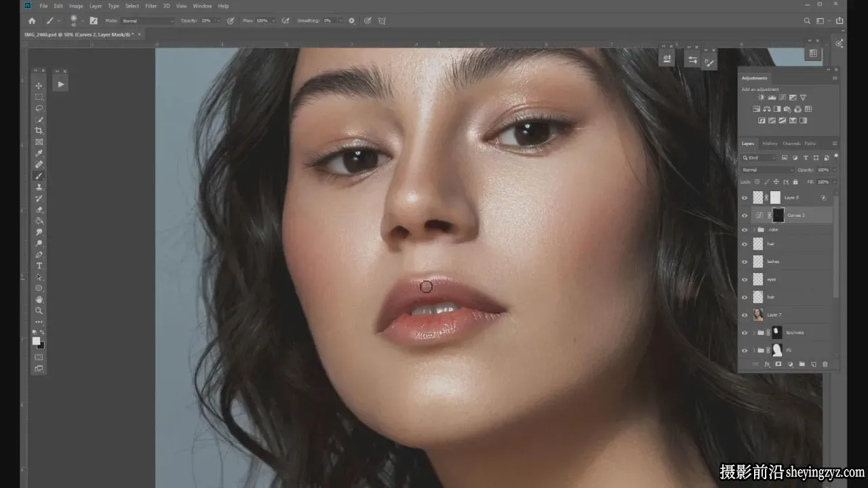868x488 pixels.
Task: Select the Crop tool
Action: click(x=39, y=130)
